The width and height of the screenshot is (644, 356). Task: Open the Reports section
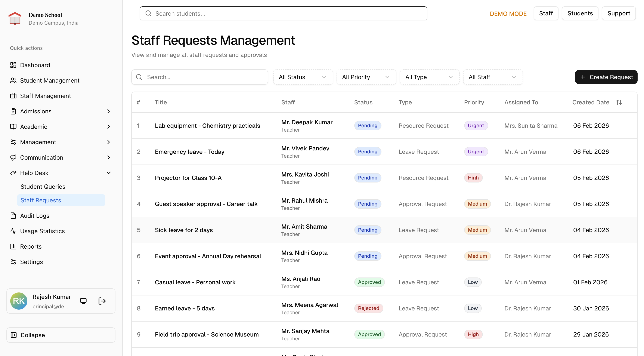pyautogui.click(x=31, y=246)
